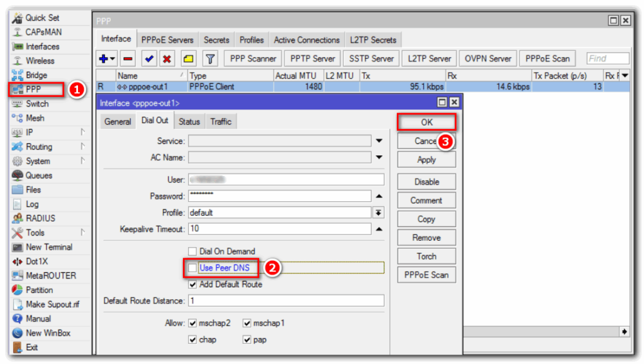Click the blue plus add interface icon
Image resolution: width=644 pixels, height=364 pixels.
(x=104, y=58)
